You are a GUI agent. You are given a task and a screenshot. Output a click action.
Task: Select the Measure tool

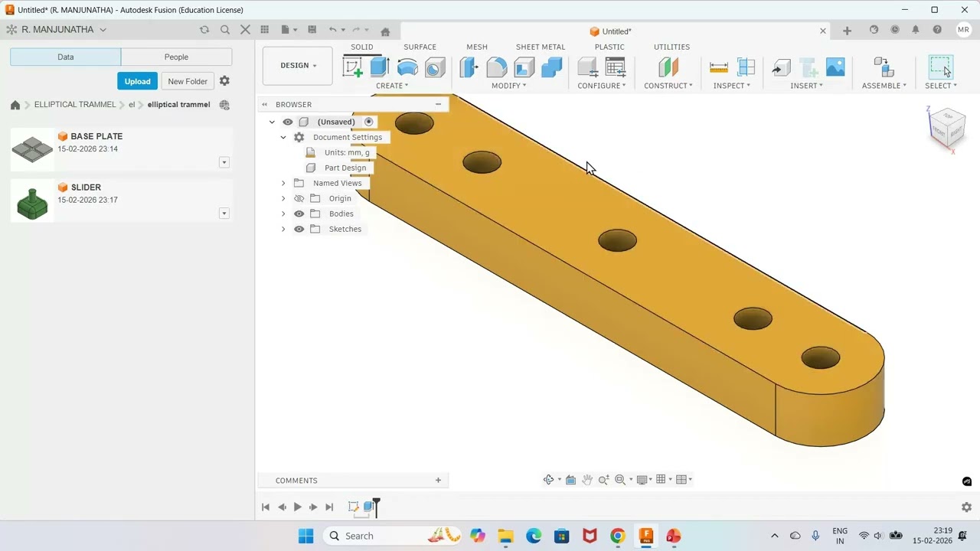719,67
